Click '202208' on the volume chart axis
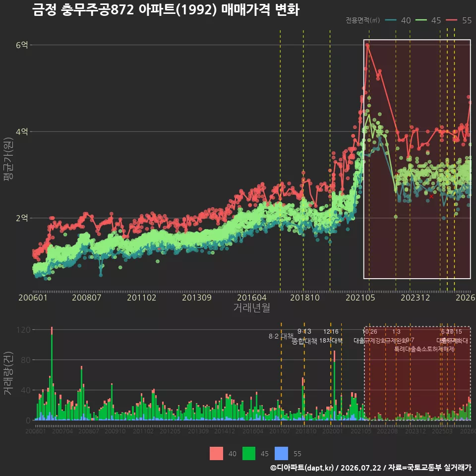Image resolution: width=476 pixels, height=476 pixels. click(x=387, y=431)
